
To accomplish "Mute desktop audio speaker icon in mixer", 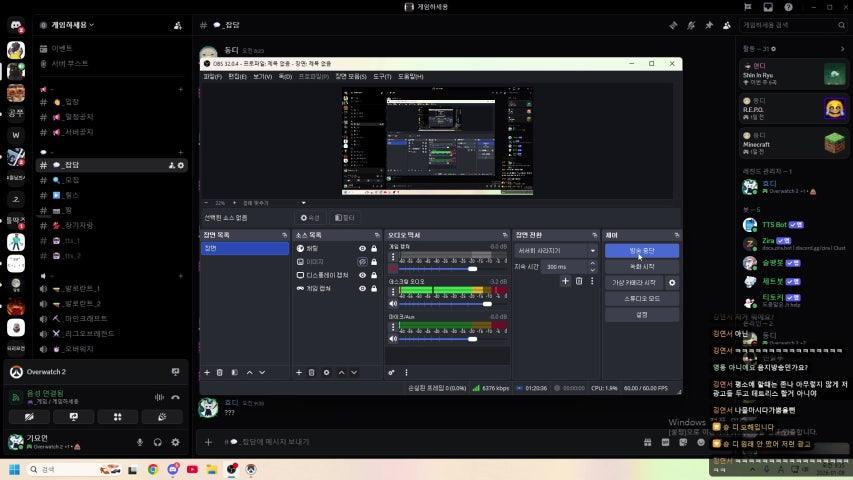I will 393,303.
